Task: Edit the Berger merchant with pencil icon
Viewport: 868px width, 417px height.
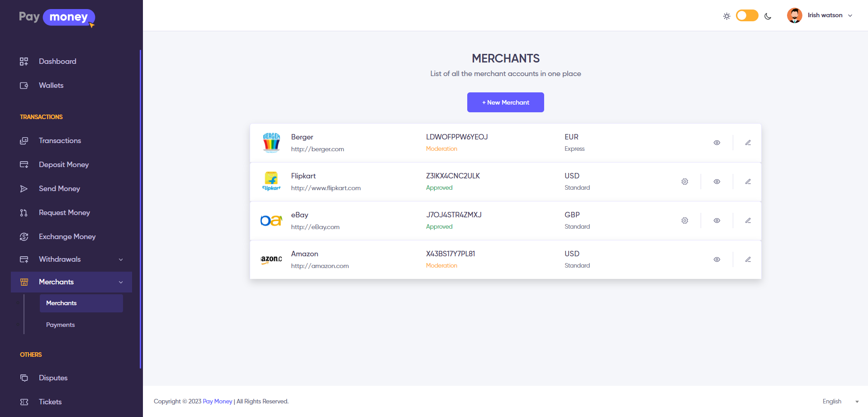Action: pos(748,143)
